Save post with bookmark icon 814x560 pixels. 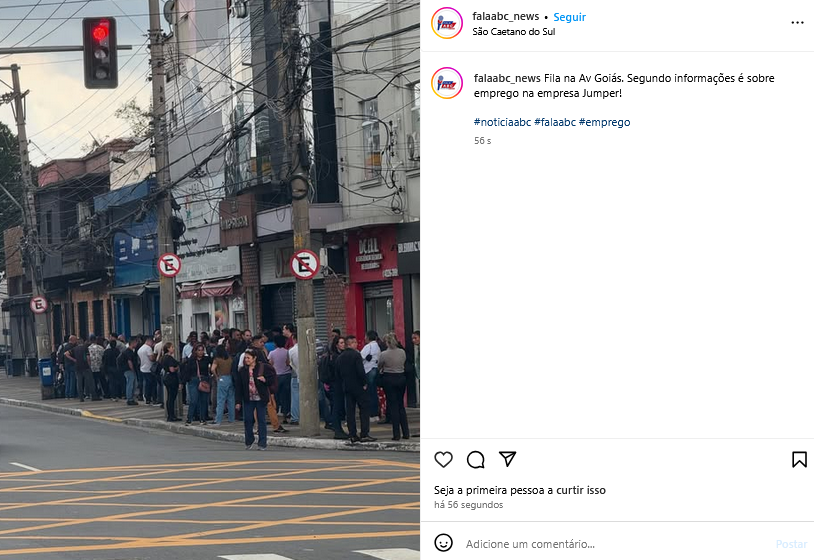[799, 459]
